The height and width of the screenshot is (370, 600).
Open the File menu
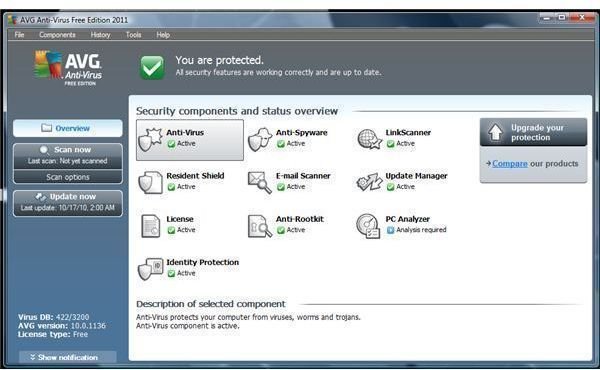[19, 35]
